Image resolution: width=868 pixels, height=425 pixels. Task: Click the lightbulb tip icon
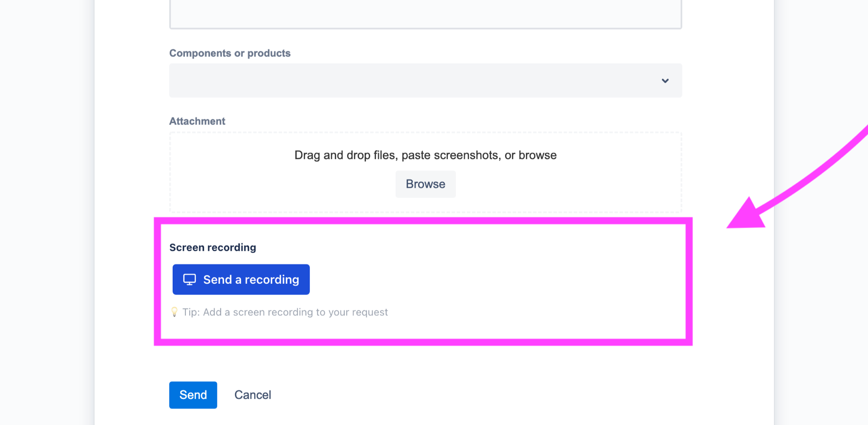click(174, 312)
